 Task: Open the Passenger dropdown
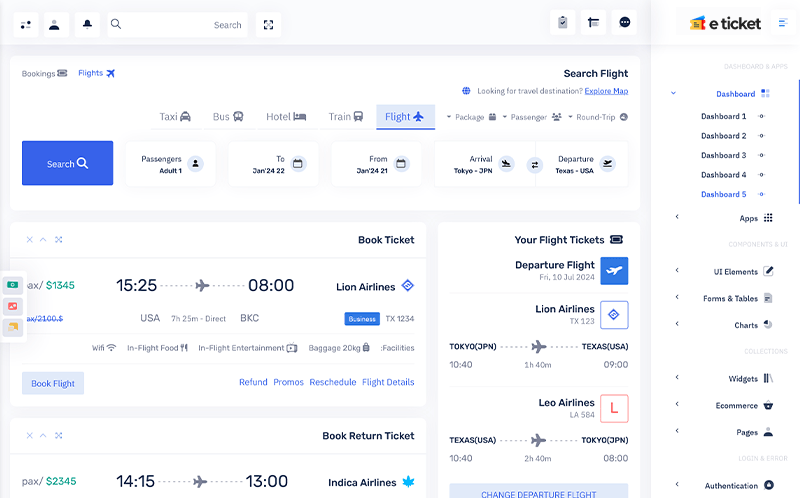[532, 117]
